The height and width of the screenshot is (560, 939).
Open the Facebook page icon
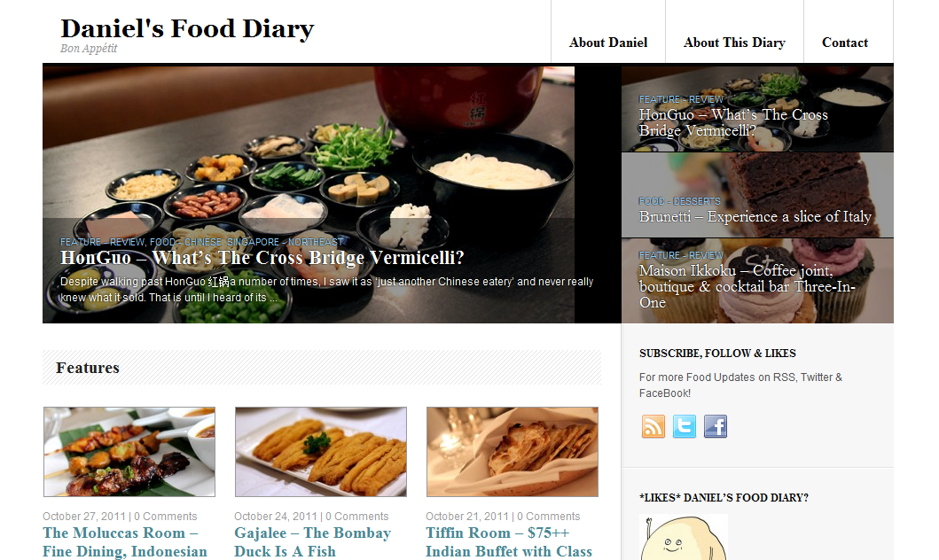click(x=716, y=426)
